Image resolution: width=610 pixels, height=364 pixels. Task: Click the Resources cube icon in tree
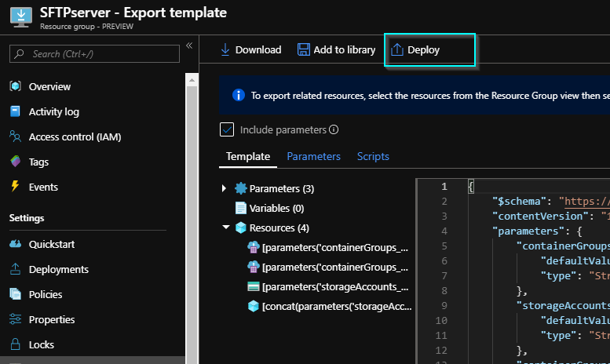(x=241, y=227)
